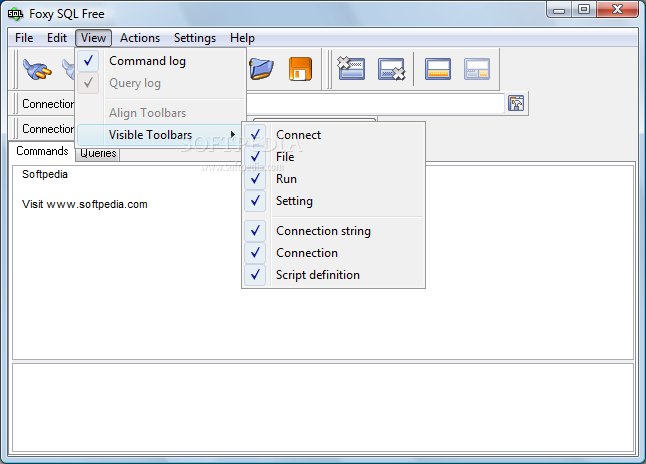Maximize the Foxy SQL Free window
Image resolution: width=646 pixels, height=464 pixels.
(x=583, y=9)
